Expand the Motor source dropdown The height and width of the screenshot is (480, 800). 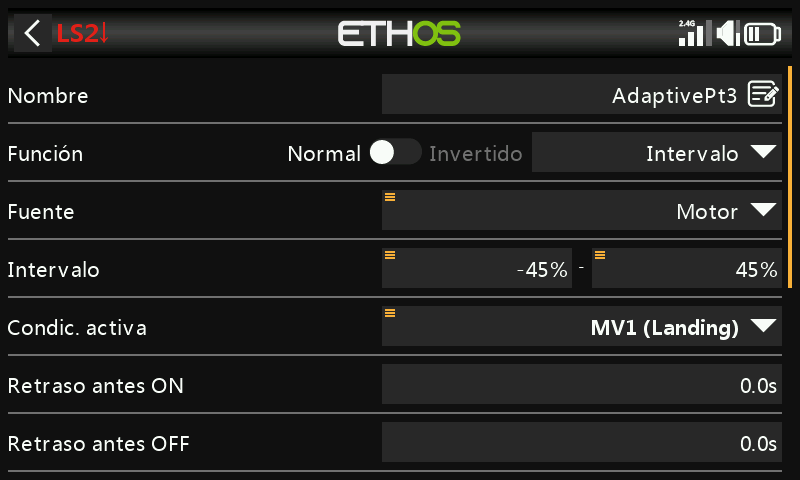pos(582,210)
